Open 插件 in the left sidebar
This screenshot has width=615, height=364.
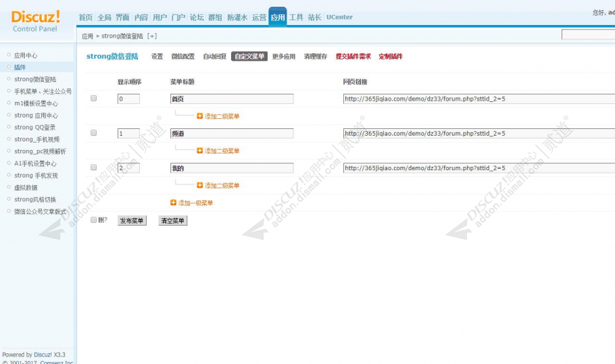(20, 68)
